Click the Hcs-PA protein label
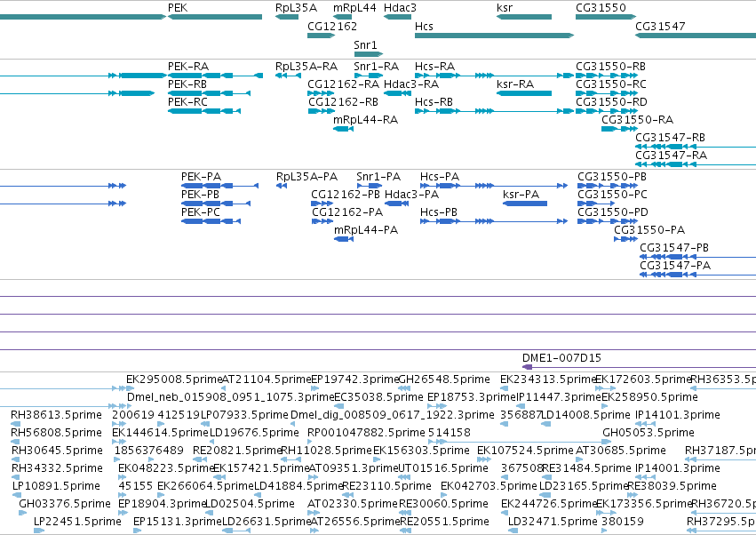Viewport: 756px width, 535px height. tap(439, 177)
